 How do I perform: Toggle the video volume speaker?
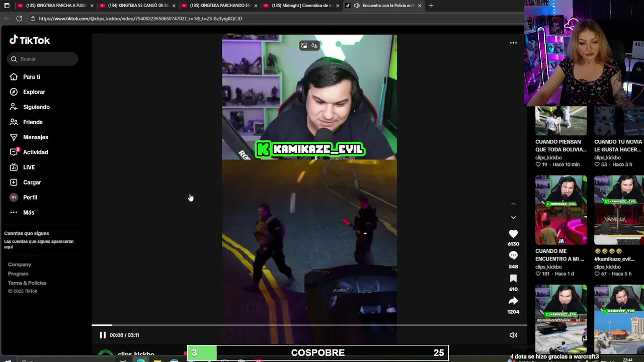(513, 335)
